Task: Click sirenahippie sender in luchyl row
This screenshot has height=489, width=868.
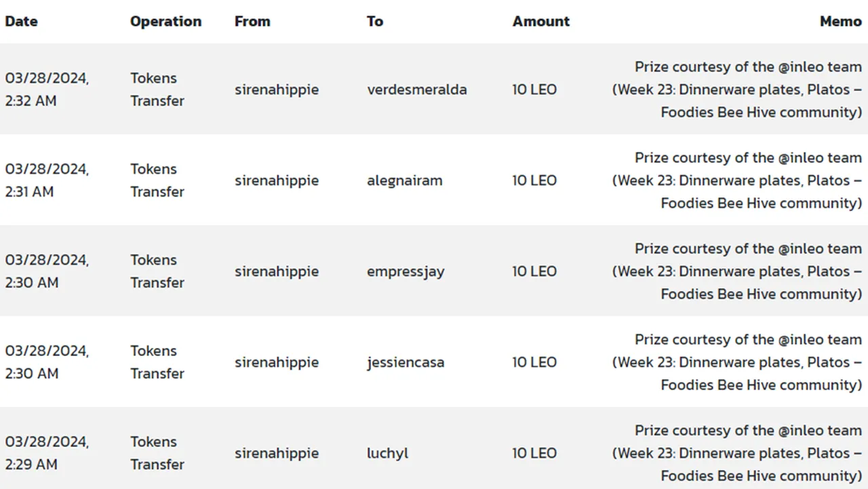Action: point(277,453)
